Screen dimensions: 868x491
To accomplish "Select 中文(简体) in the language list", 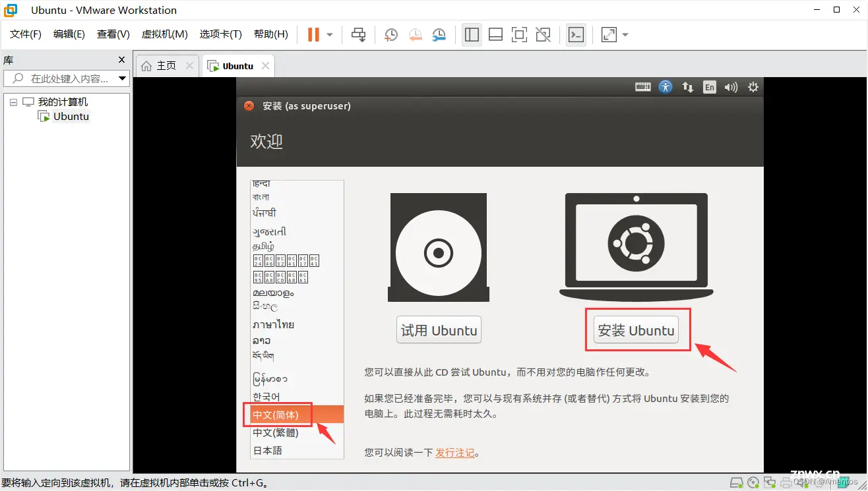I will click(x=297, y=415).
